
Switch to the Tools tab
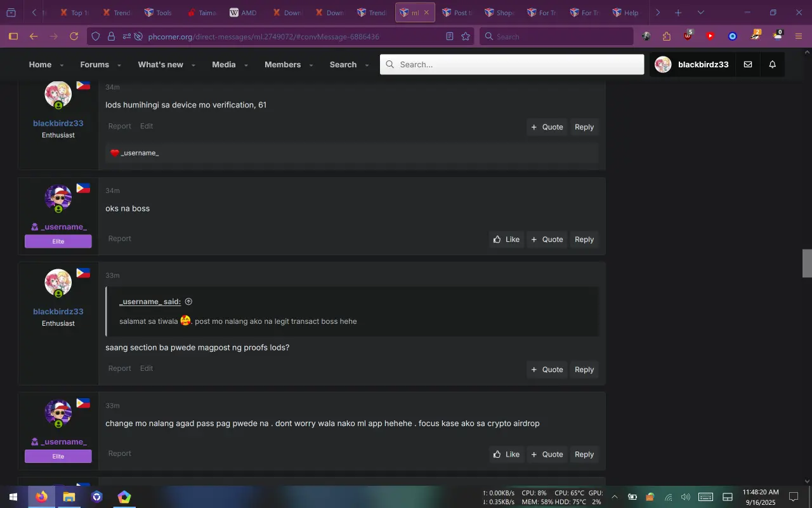click(157, 13)
